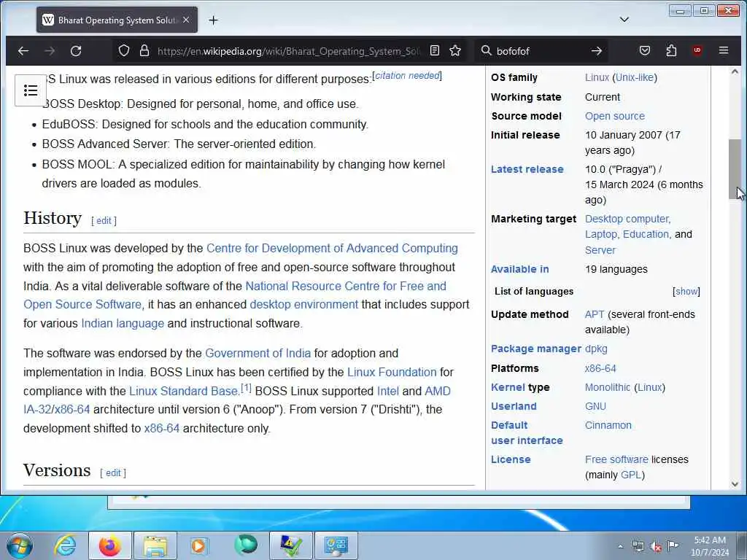This screenshot has width=747, height=560.
Task: Open the desktop environment link
Action: [x=304, y=304]
